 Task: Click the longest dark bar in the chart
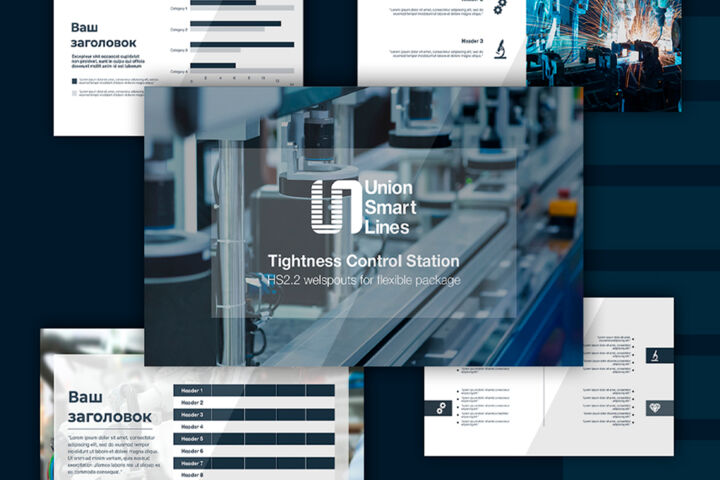coord(242,45)
